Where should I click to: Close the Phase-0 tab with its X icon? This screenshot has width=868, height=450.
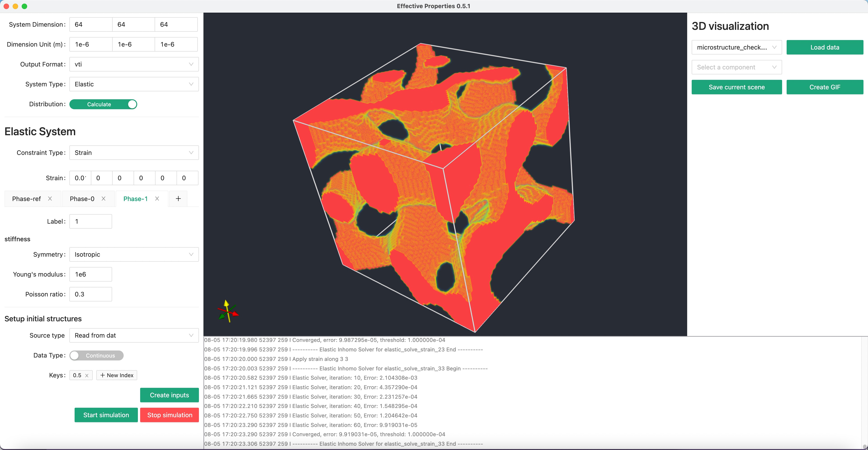click(104, 199)
